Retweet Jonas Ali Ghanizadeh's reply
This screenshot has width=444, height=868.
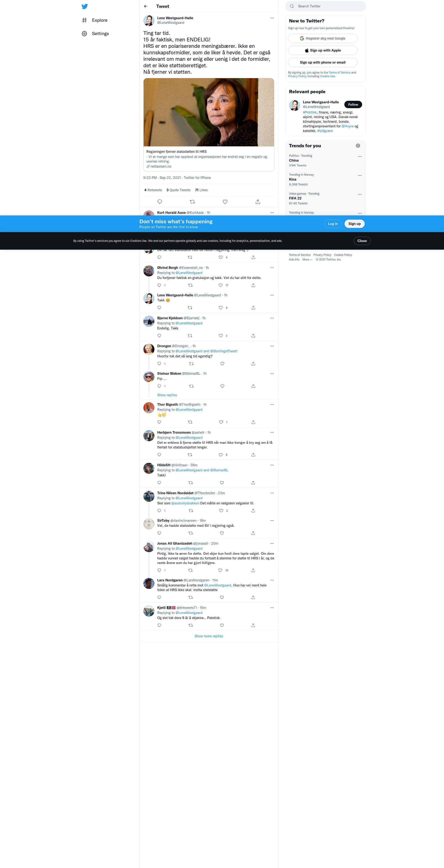(191, 570)
